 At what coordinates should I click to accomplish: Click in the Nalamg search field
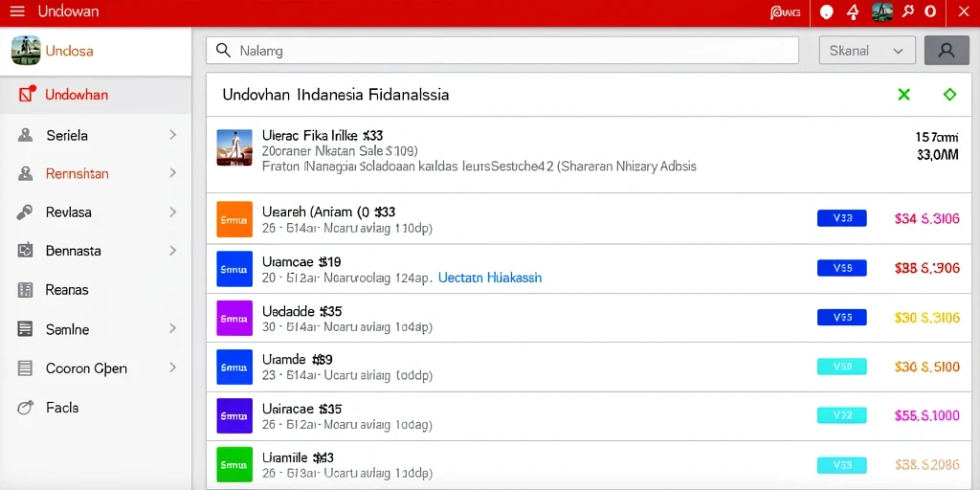click(x=502, y=51)
